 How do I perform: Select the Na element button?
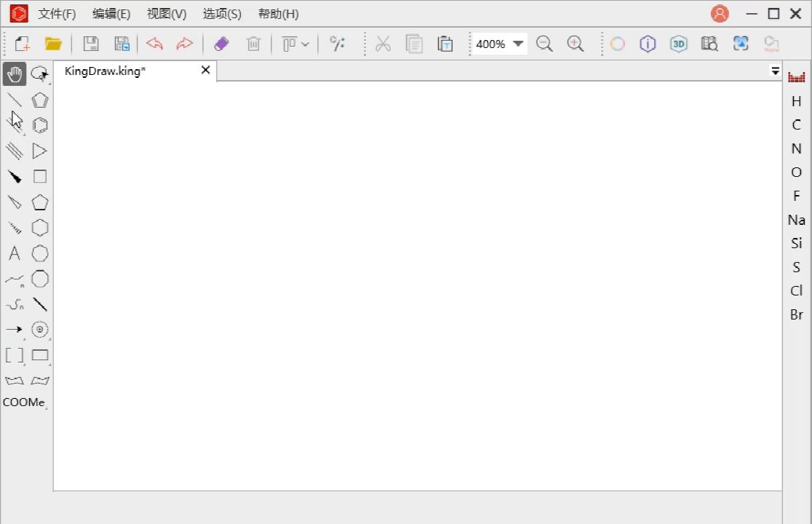797,220
